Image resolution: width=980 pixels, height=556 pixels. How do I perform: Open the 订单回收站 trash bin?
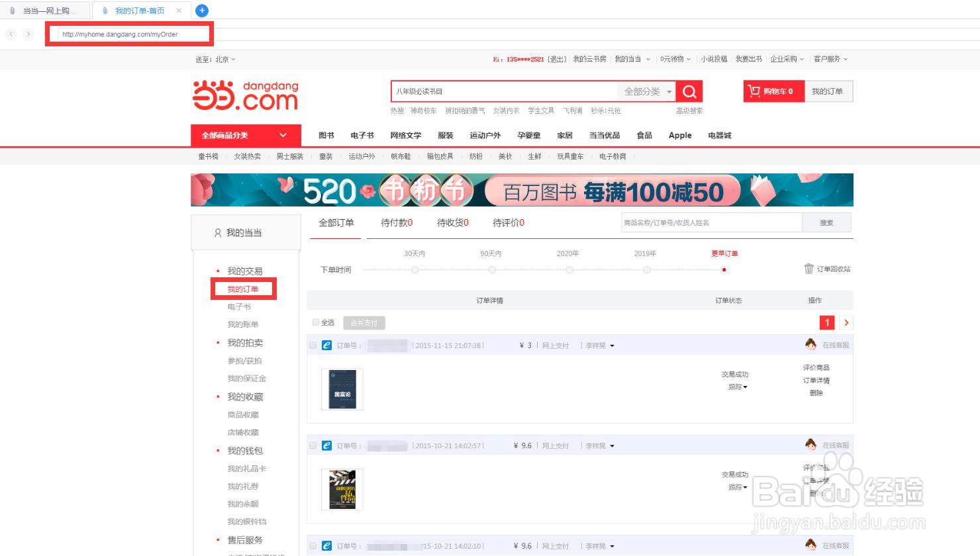827,269
